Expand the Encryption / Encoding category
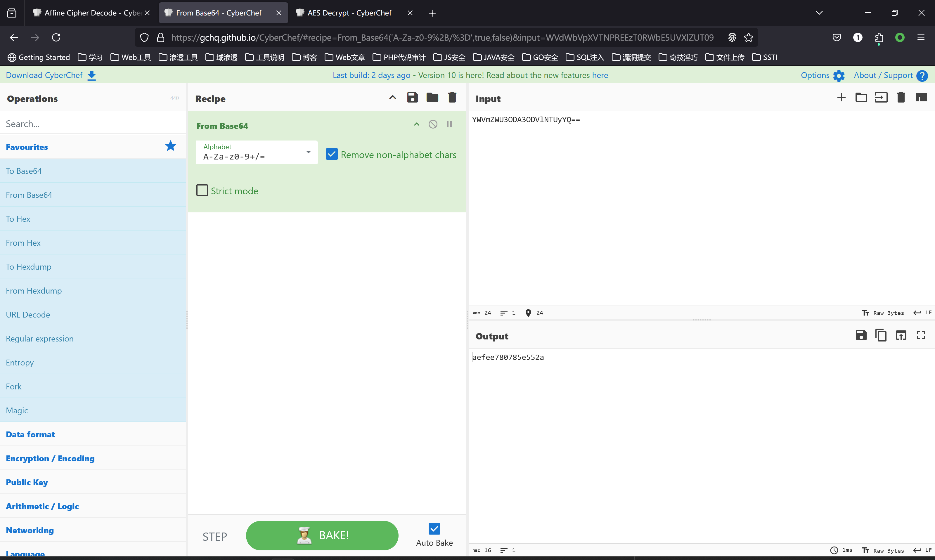The width and height of the screenshot is (935, 560). [50, 458]
